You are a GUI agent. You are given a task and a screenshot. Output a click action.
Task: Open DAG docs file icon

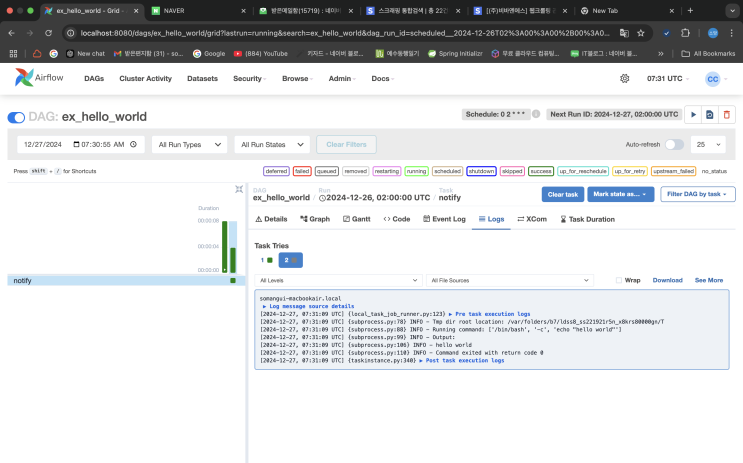[709, 115]
